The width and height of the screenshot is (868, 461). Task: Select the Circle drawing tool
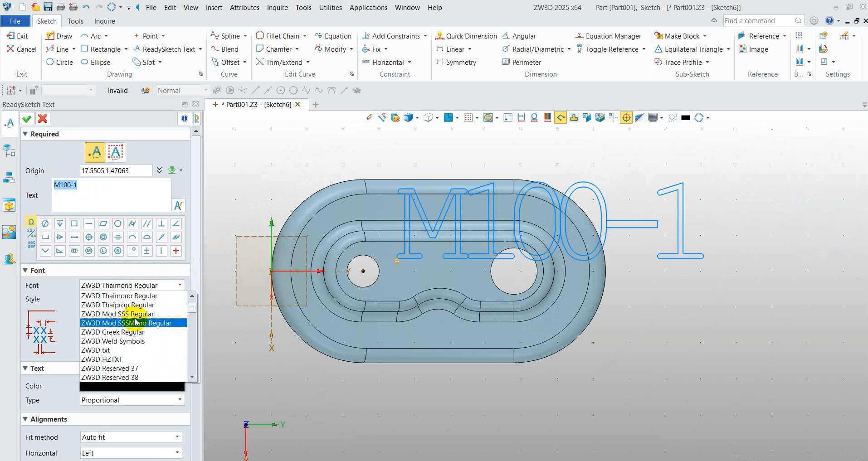[x=59, y=62]
